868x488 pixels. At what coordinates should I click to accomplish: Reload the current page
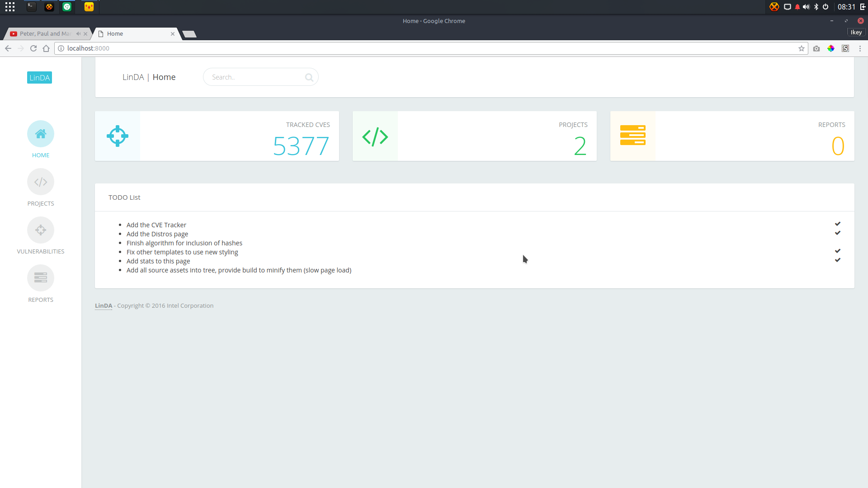point(33,48)
